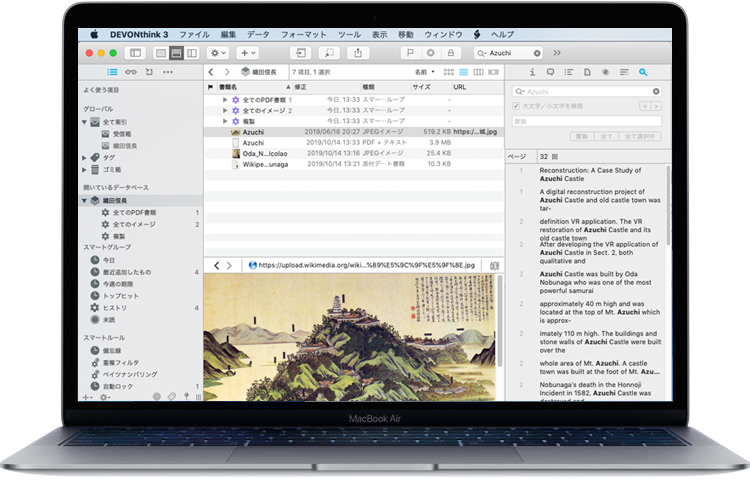
Task: Select the extras ellipsis sidebar icon
Action: 167,72
